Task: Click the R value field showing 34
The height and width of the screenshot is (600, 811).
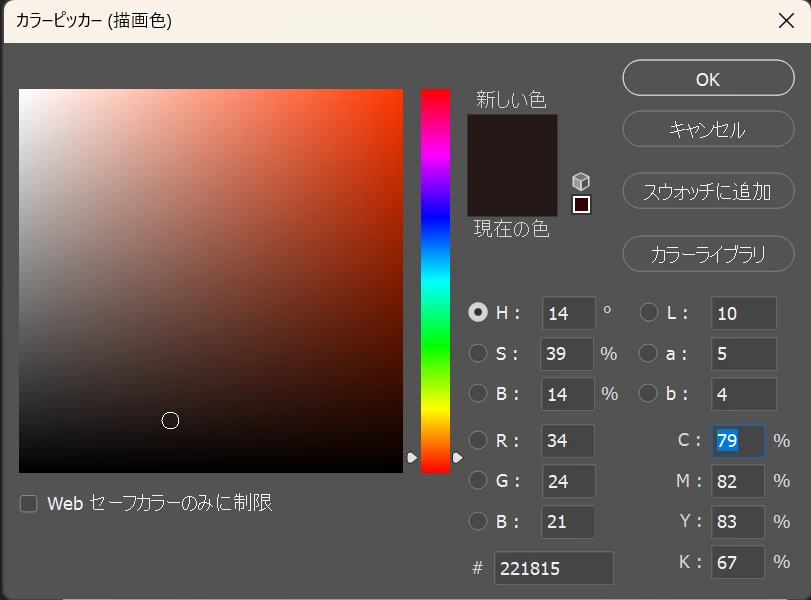Action: 568,441
